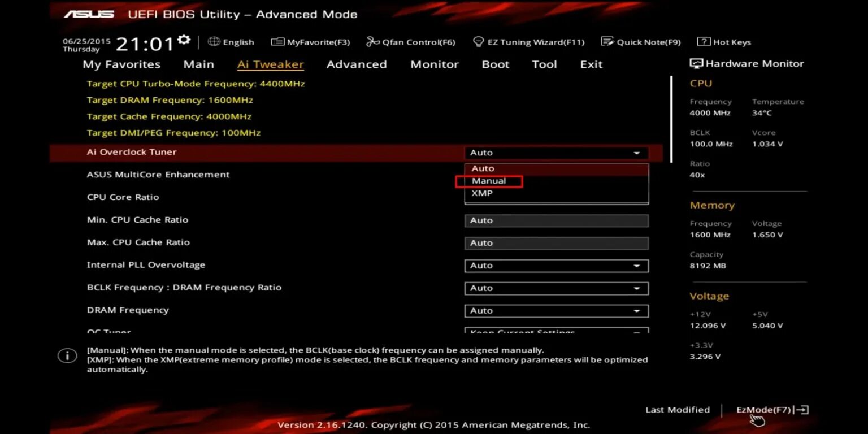The image size is (868, 434).
Task: Open MyFavorite(F3) from the toolbar
Action: 310,42
